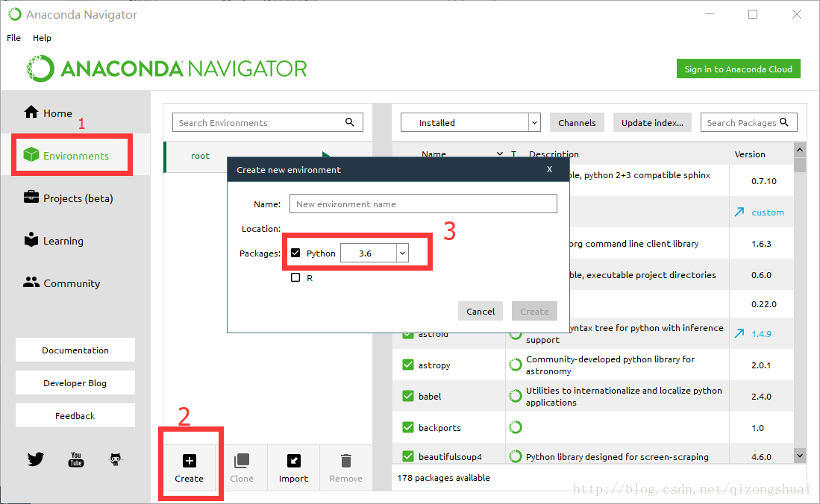Open the YouTube icon
Screen dimensions: 820x504
(x=76, y=459)
